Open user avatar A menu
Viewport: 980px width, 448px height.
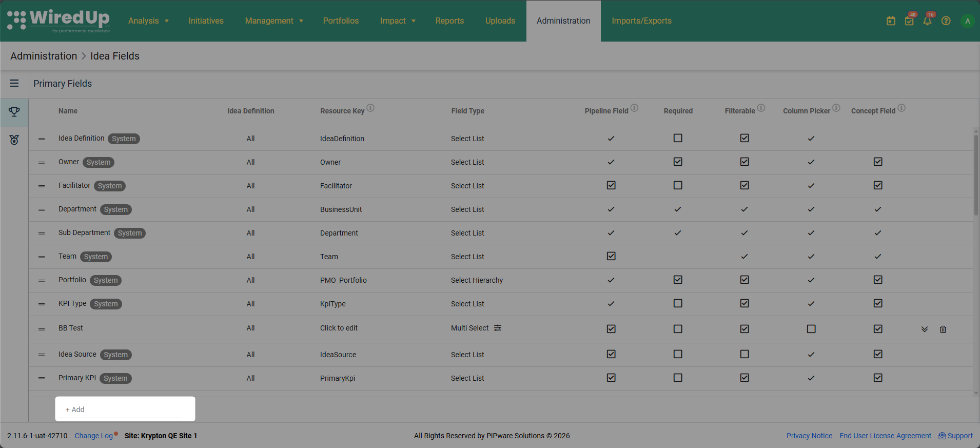point(968,21)
